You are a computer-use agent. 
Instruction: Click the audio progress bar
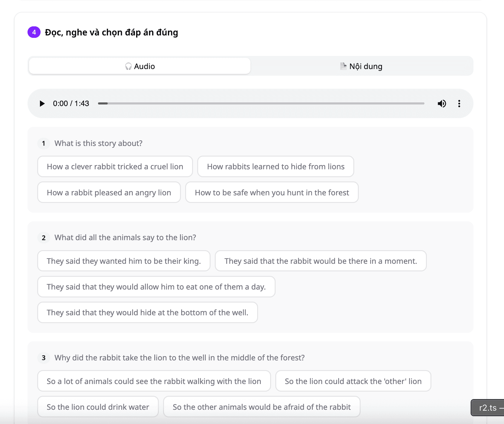261,104
